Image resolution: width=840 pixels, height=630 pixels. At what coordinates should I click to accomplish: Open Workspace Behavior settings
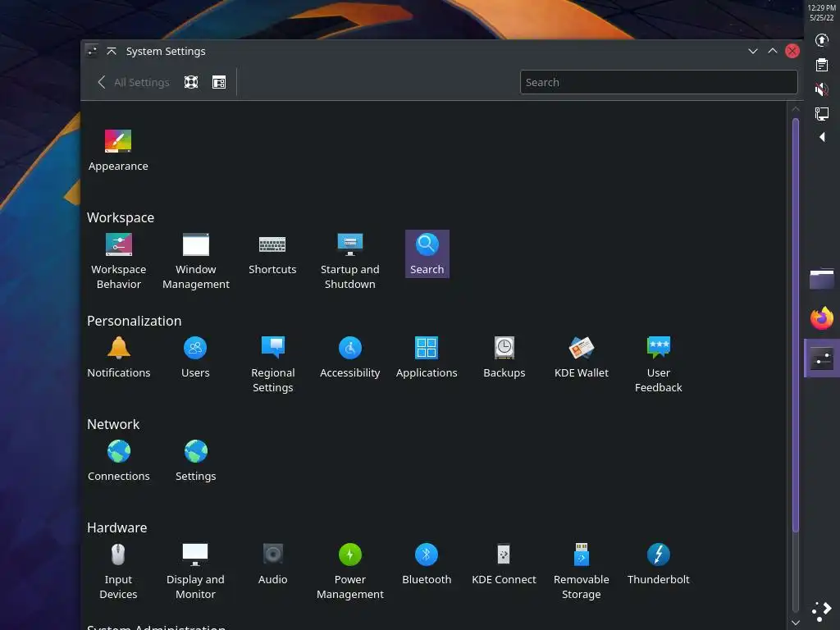pyautogui.click(x=118, y=262)
